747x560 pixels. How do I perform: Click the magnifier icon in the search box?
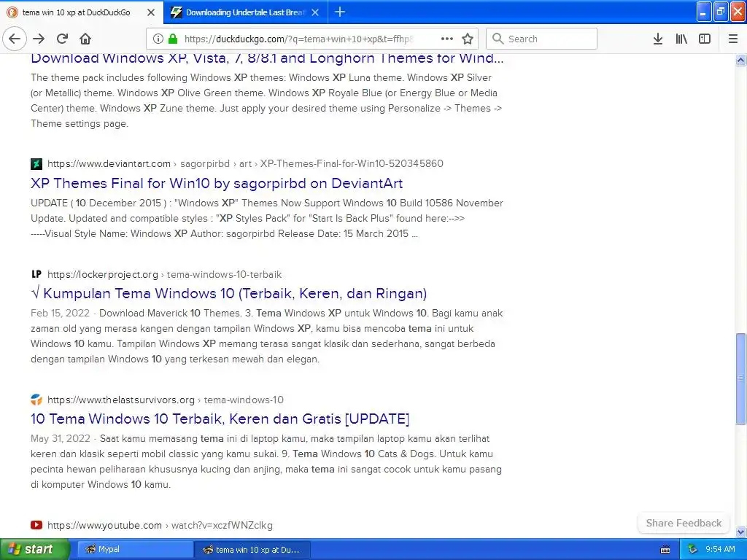click(x=498, y=39)
